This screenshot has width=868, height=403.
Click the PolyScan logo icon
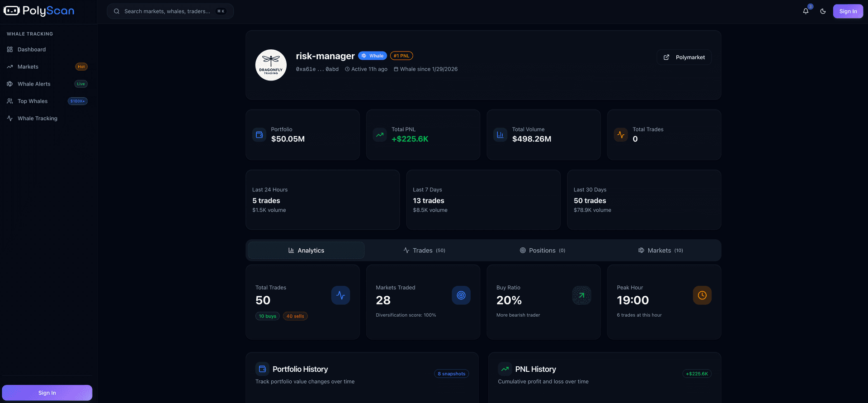click(12, 11)
